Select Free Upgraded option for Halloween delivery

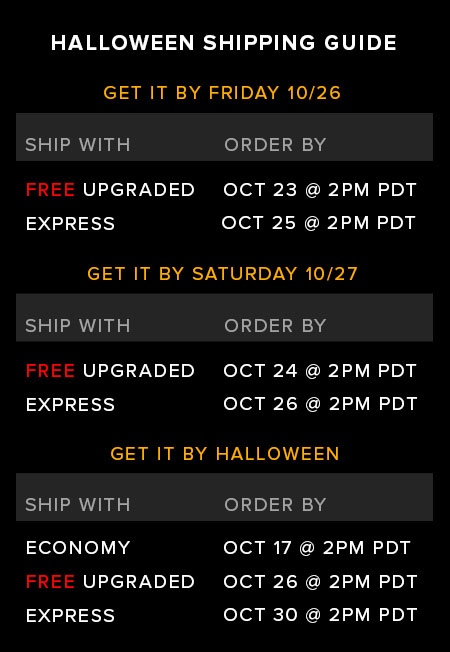110,582
